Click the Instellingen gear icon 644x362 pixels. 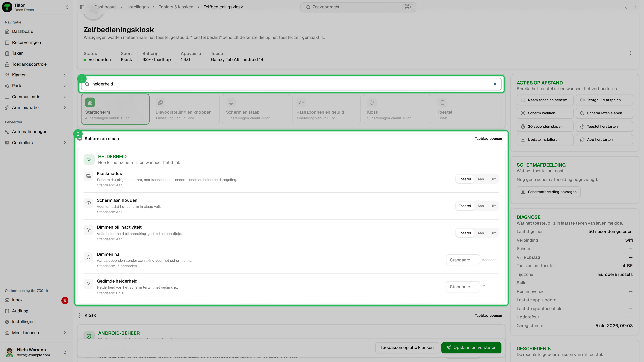pos(7,322)
